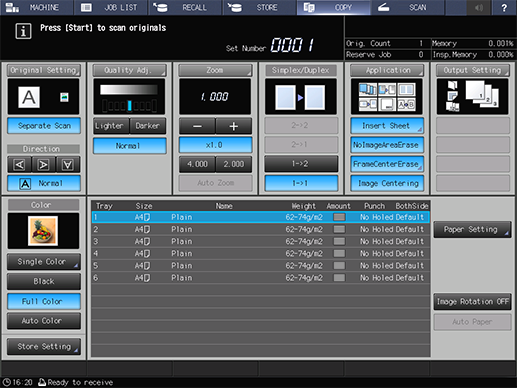This screenshot has width=517, height=388.
Task: Click the clock icon in status bar
Action: click(7, 382)
